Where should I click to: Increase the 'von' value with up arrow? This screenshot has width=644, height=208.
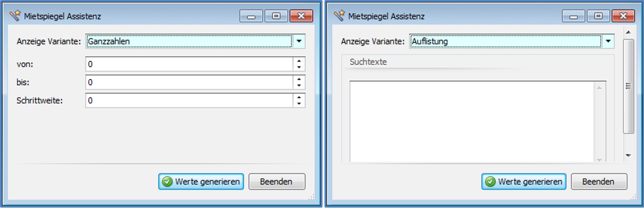click(x=299, y=61)
